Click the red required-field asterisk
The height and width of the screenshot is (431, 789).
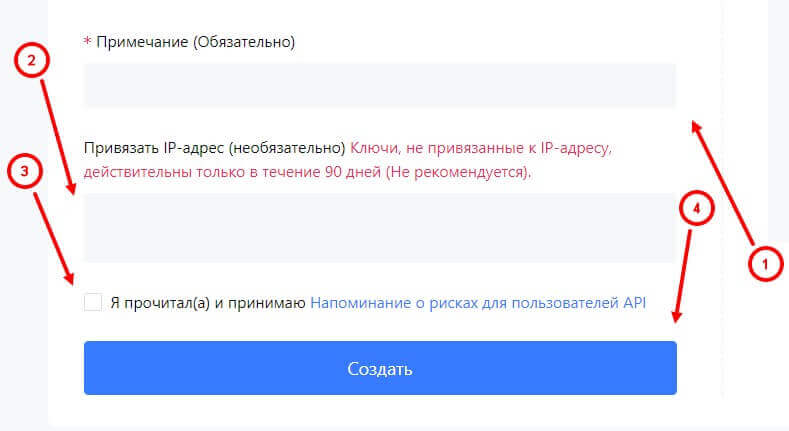87,42
